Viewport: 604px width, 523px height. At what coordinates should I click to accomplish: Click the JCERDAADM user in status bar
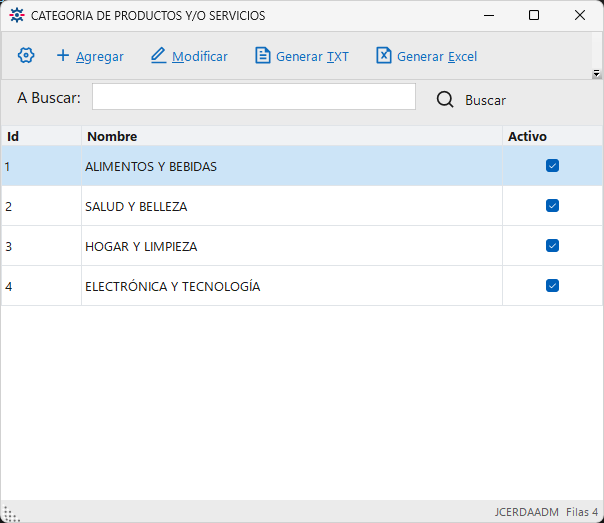click(x=527, y=512)
